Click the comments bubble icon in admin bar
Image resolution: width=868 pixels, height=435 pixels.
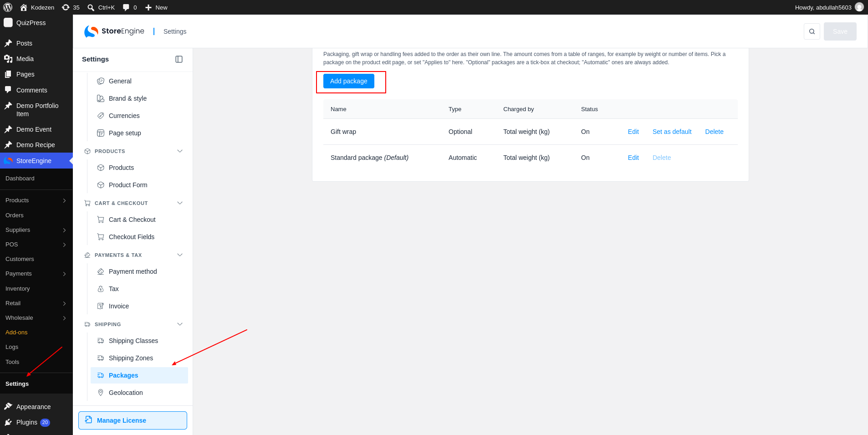pyautogui.click(x=126, y=7)
